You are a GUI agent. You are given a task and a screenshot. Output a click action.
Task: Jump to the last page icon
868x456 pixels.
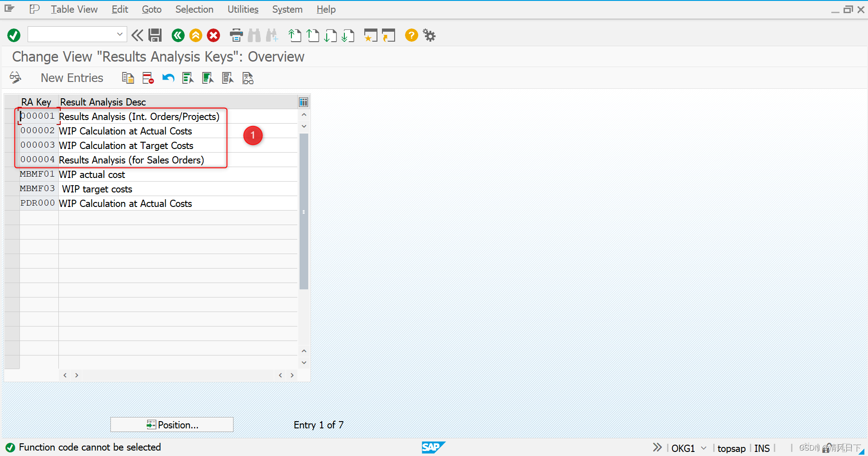[x=348, y=35]
